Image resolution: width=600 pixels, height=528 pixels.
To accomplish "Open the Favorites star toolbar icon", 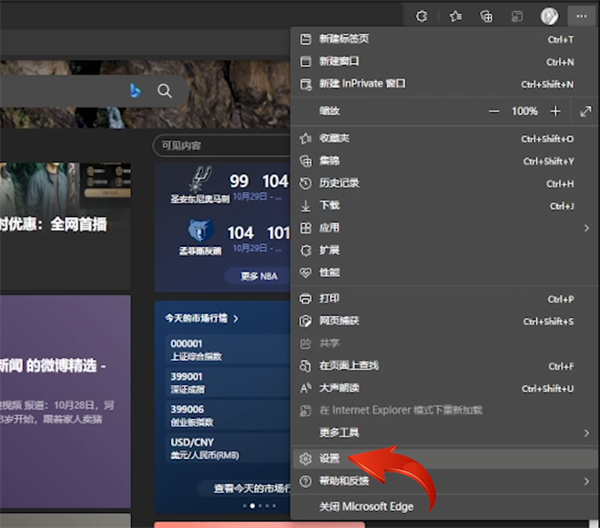I will (x=455, y=16).
